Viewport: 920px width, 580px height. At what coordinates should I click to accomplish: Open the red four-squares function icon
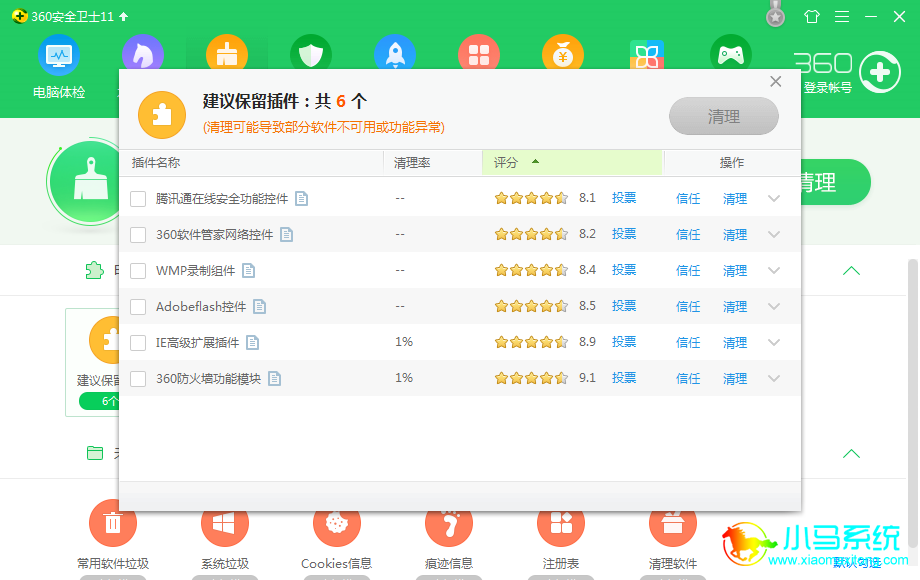point(479,53)
